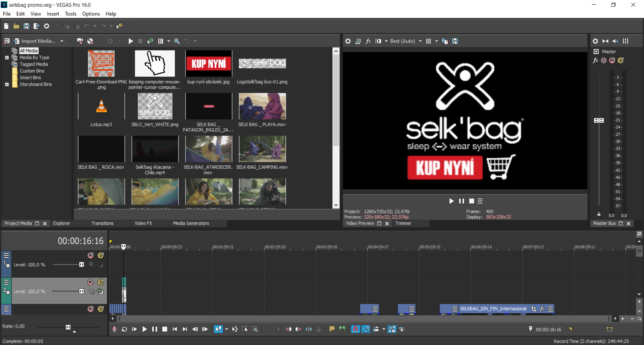Open Video Preview project settings gear

click(x=348, y=41)
